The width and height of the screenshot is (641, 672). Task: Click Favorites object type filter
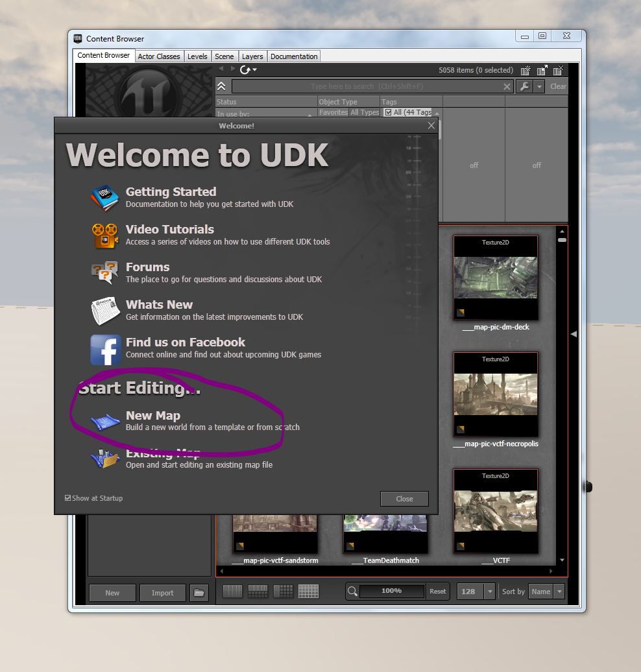click(x=333, y=112)
